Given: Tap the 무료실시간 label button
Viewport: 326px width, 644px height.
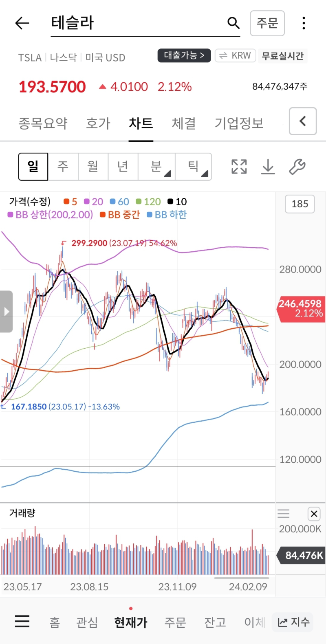Looking at the screenshot, I should click(283, 56).
